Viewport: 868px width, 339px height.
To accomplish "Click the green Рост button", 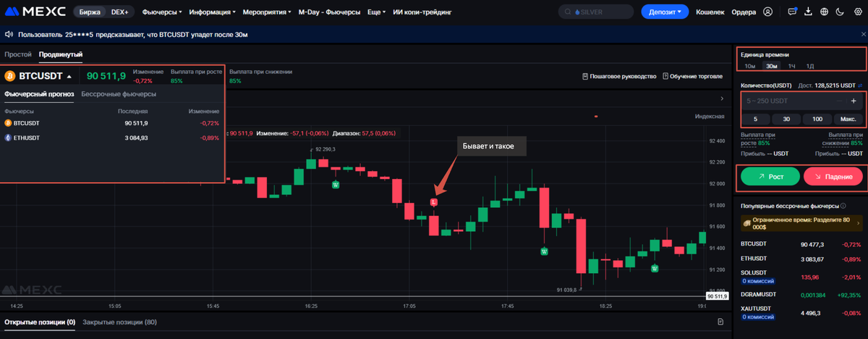I will (x=770, y=176).
